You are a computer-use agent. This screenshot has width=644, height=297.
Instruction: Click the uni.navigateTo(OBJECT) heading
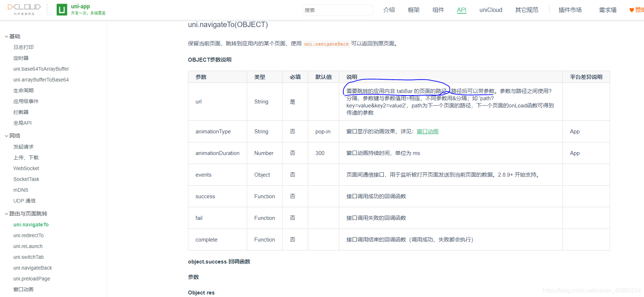click(228, 25)
